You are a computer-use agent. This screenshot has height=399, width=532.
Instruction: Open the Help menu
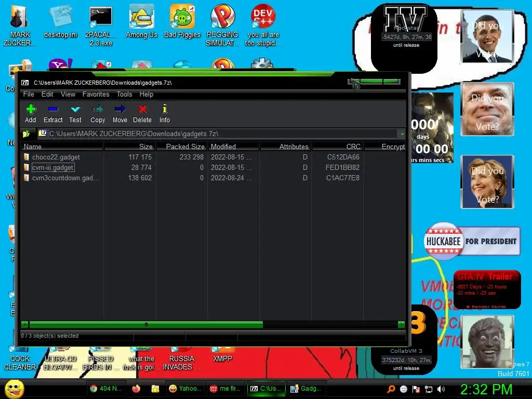146,95
